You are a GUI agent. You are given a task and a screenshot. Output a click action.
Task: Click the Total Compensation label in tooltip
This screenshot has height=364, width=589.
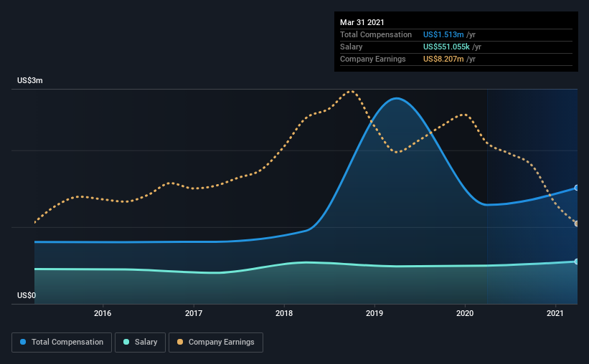pyautogui.click(x=376, y=34)
